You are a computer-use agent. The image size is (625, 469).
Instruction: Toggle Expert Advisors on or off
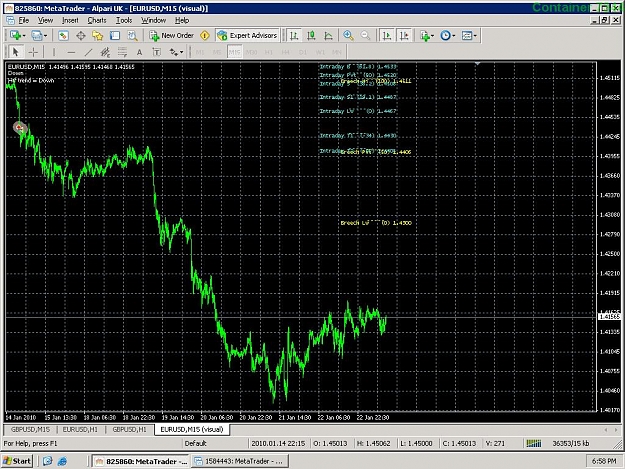247,35
